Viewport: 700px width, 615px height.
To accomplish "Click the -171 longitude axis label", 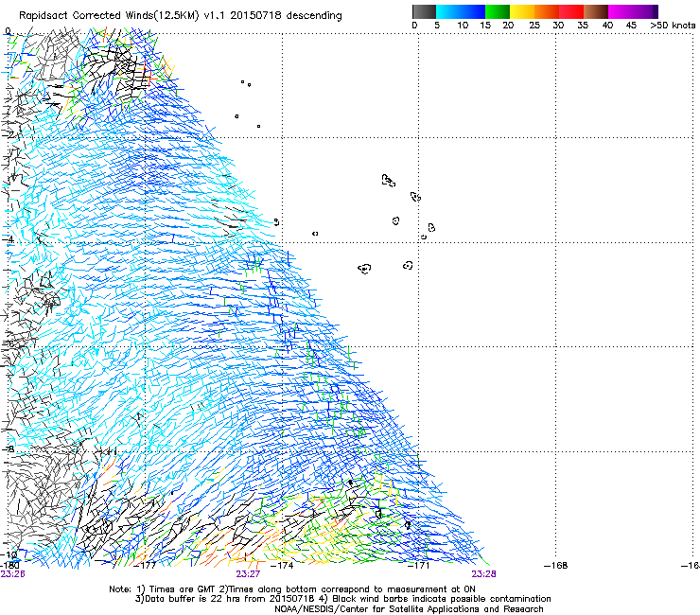I will click(419, 566).
